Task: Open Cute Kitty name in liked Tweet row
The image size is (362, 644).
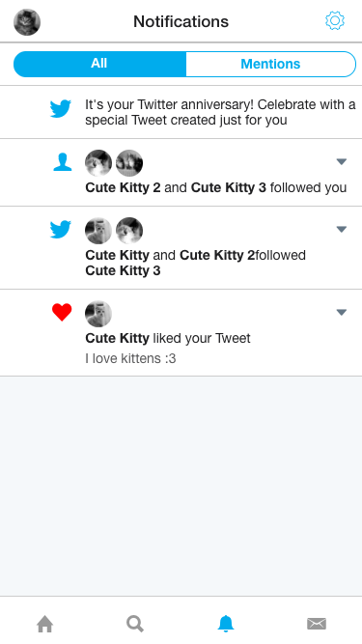Action: point(118,339)
